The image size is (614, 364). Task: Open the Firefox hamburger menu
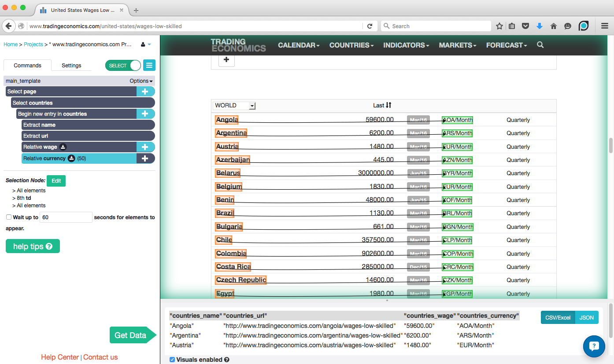pyautogui.click(x=605, y=26)
